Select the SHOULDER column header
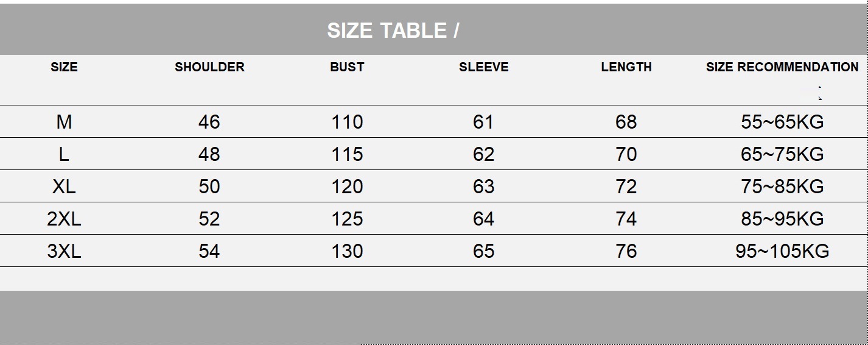This screenshot has height=345, width=868. 209,67
